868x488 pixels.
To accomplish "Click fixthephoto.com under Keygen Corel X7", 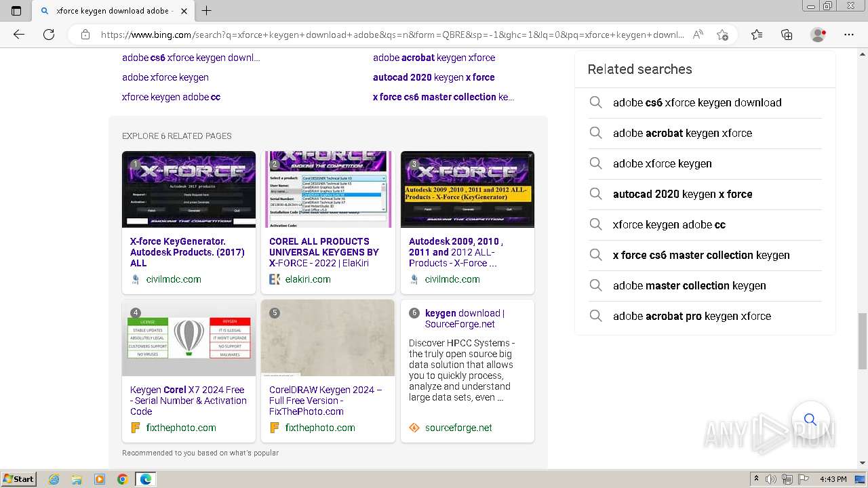I will pos(181,428).
